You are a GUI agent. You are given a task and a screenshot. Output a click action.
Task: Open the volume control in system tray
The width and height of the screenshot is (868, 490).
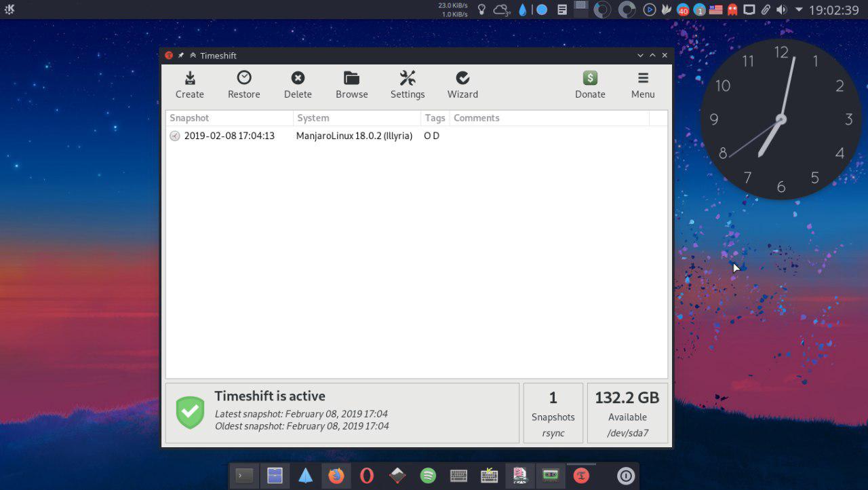[782, 10]
